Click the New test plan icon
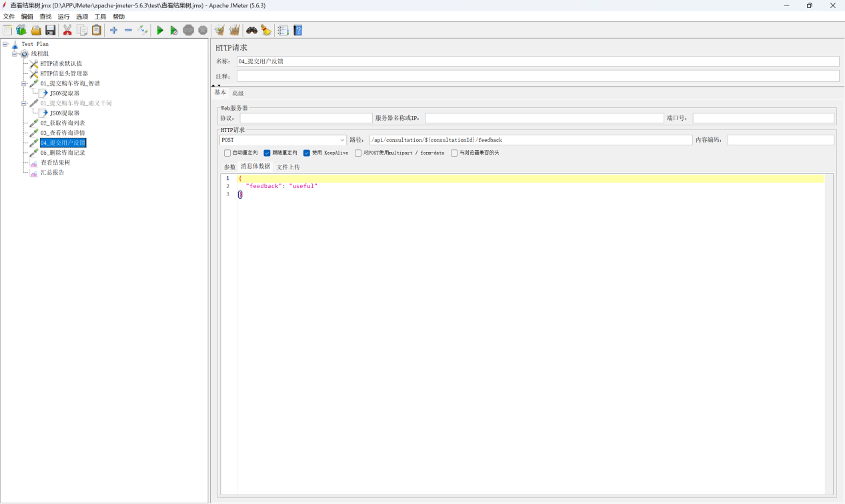Image resolution: width=845 pixels, height=504 pixels. point(7,30)
